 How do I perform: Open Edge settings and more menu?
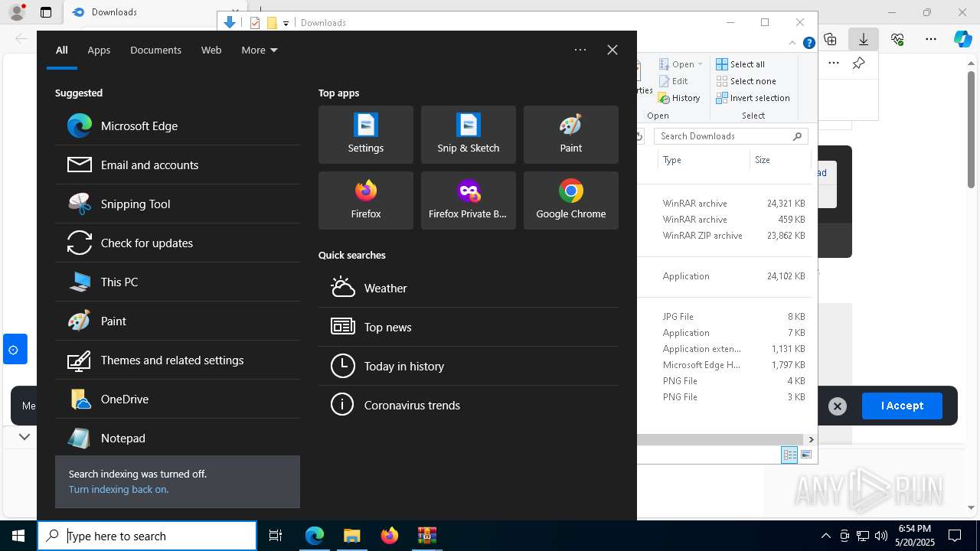[x=931, y=39]
